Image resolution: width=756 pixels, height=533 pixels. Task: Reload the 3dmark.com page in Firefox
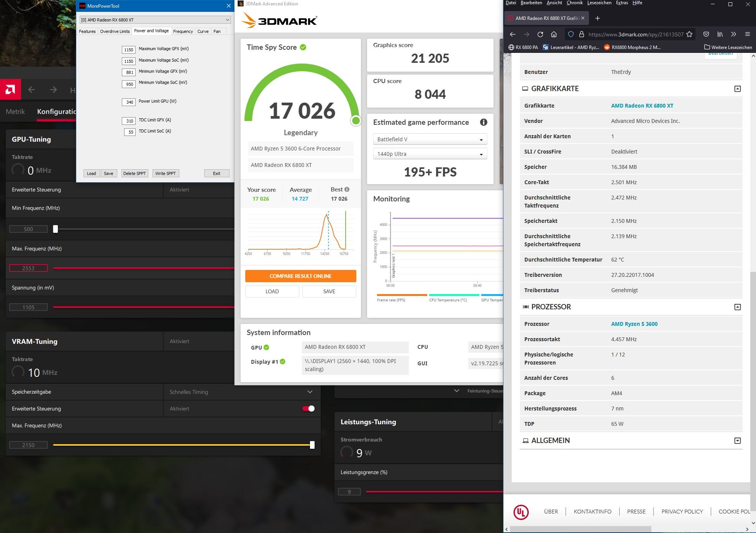coord(540,34)
